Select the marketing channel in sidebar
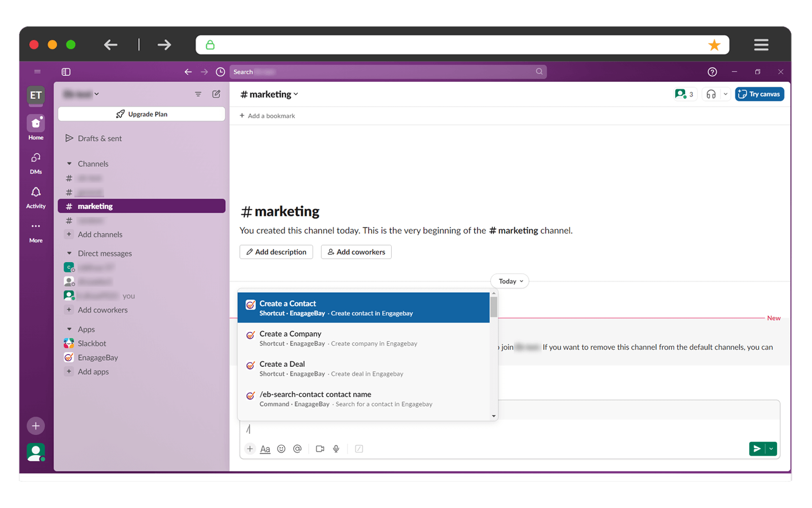 point(142,206)
